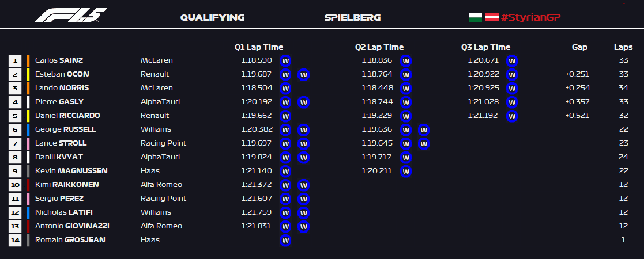Click the Laps column header
The image size is (644, 259).
pyautogui.click(x=623, y=47)
